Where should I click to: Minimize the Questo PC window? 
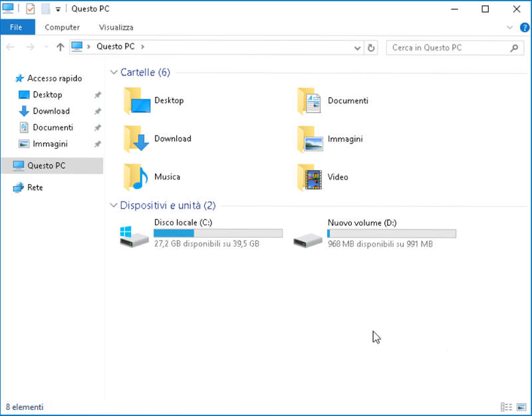pos(454,9)
